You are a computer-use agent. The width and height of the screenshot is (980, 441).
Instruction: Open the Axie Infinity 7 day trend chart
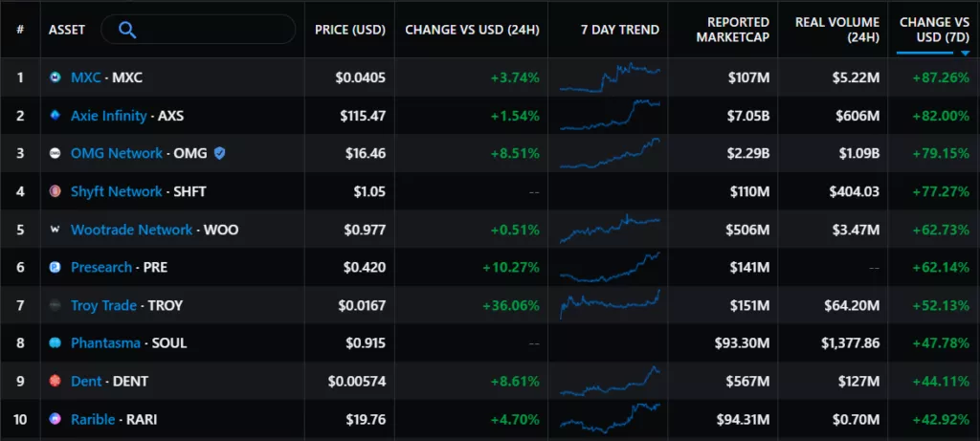(611, 116)
